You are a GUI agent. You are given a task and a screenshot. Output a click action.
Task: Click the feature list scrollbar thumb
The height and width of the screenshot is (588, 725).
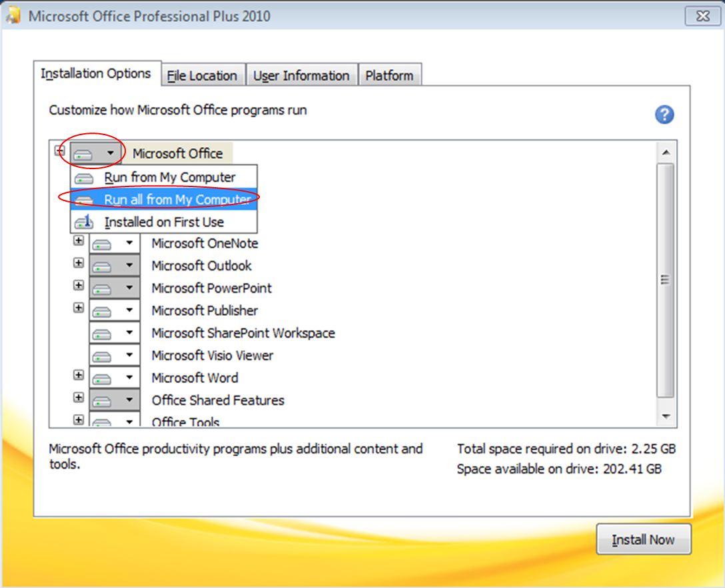[x=666, y=280]
